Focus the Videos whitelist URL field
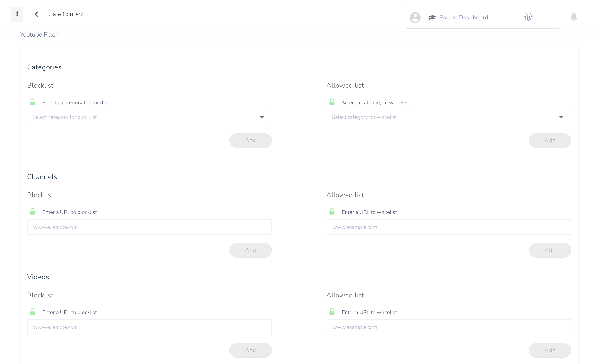 pos(448,327)
